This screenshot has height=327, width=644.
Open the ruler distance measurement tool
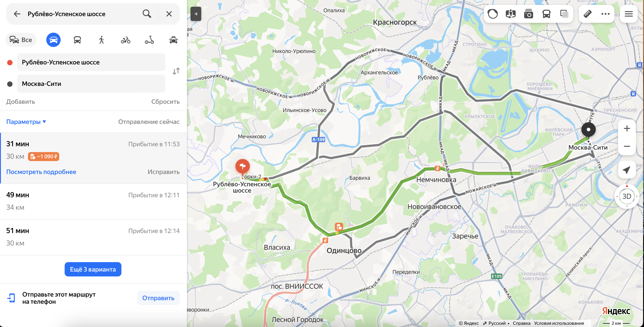pos(587,14)
